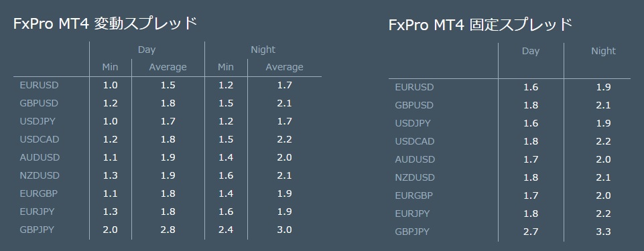
Task: Click GBPJPY fixed Day value 2.7
Action: pyautogui.click(x=531, y=232)
